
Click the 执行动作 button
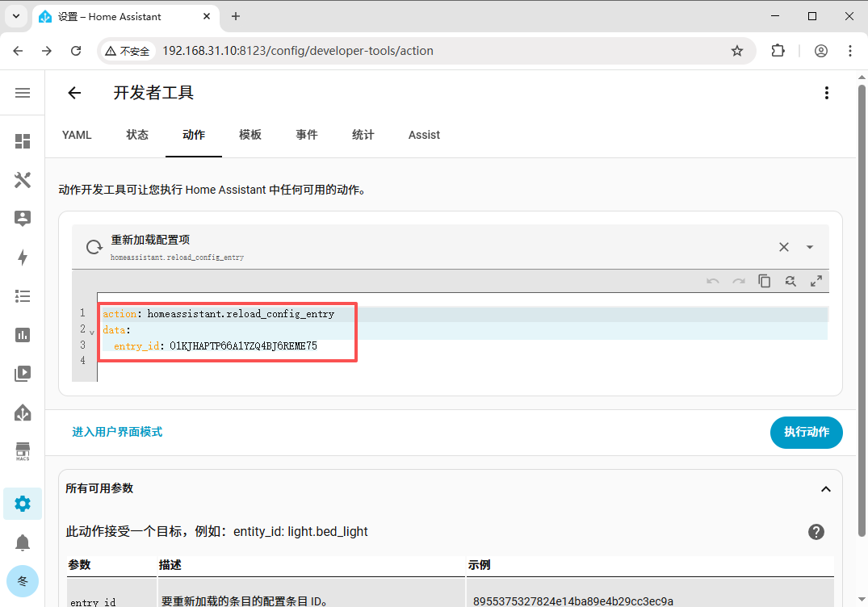(807, 432)
